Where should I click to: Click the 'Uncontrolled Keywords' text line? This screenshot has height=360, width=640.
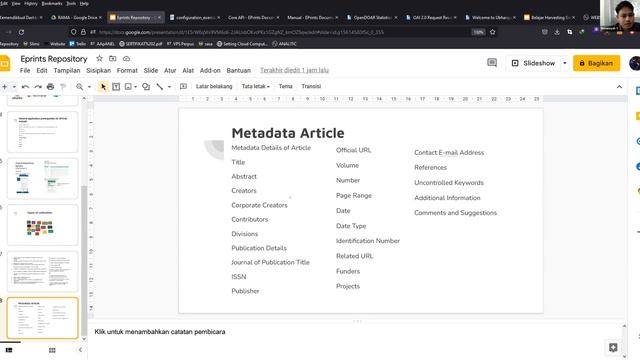click(x=449, y=183)
